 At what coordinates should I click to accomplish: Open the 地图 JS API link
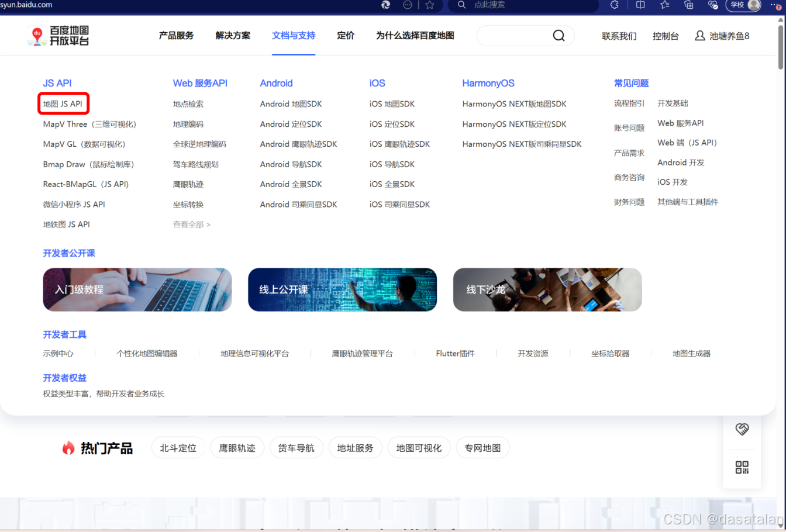(x=63, y=104)
